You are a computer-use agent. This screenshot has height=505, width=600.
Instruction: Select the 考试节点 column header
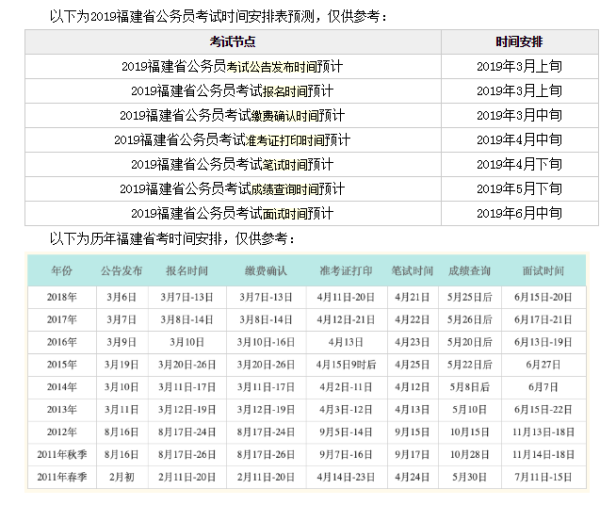tap(232, 42)
